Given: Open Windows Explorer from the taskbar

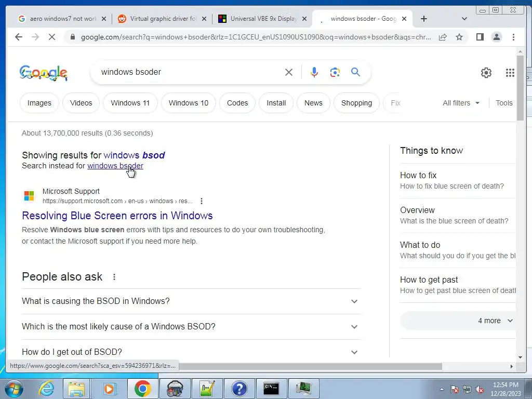Looking at the screenshot, I should tap(77, 389).
